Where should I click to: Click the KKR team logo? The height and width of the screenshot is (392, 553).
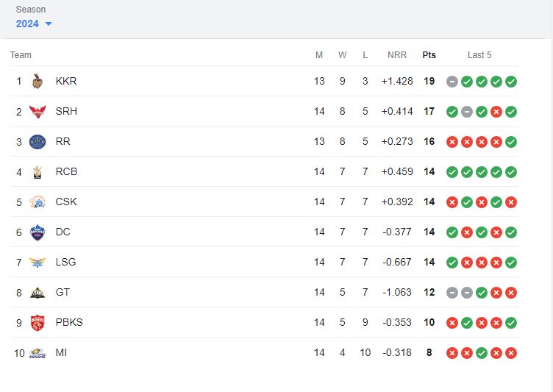[x=38, y=81]
